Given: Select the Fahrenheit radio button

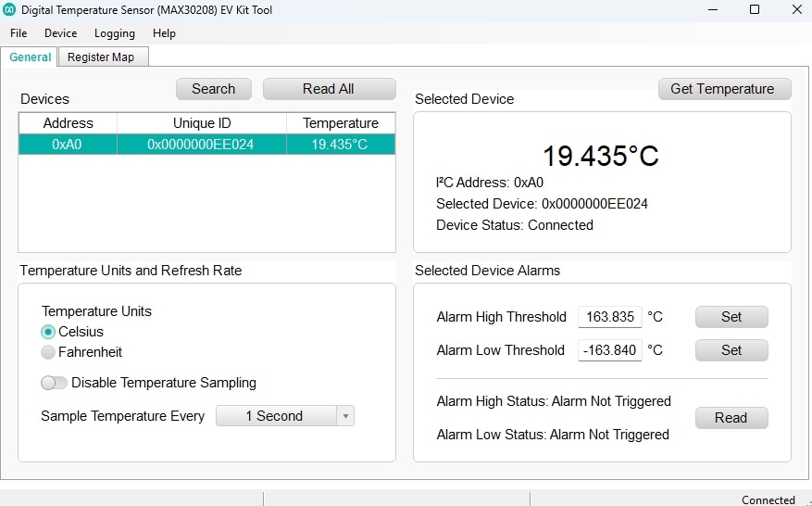Looking at the screenshot, I should 48,352.
